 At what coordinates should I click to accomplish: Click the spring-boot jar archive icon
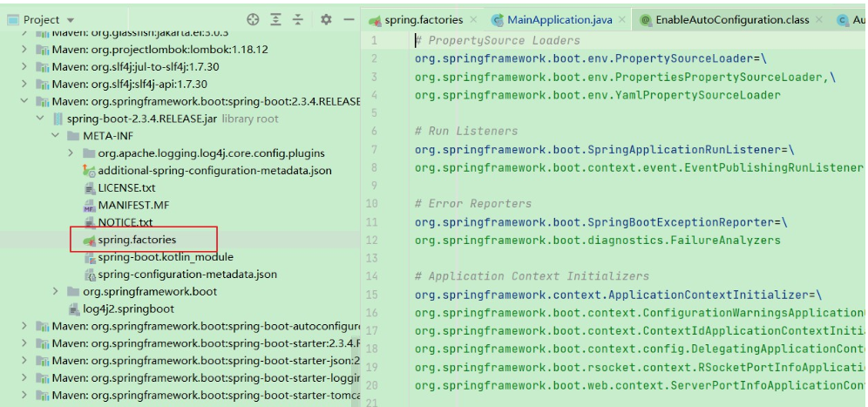click(x=58, y=119)
